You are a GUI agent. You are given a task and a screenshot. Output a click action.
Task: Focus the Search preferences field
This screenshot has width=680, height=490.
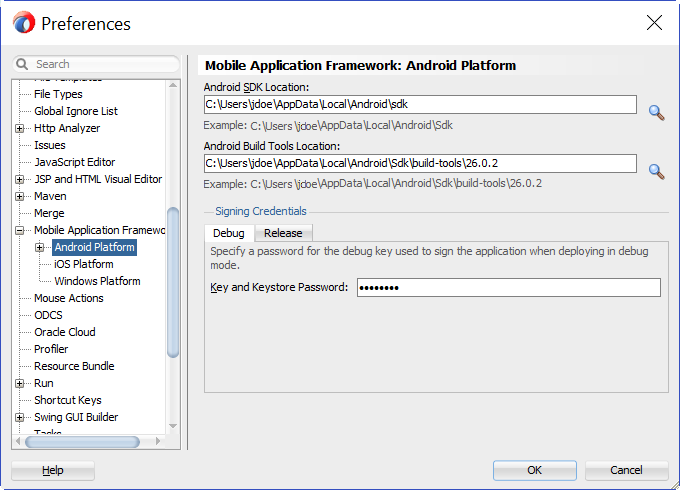96,64
